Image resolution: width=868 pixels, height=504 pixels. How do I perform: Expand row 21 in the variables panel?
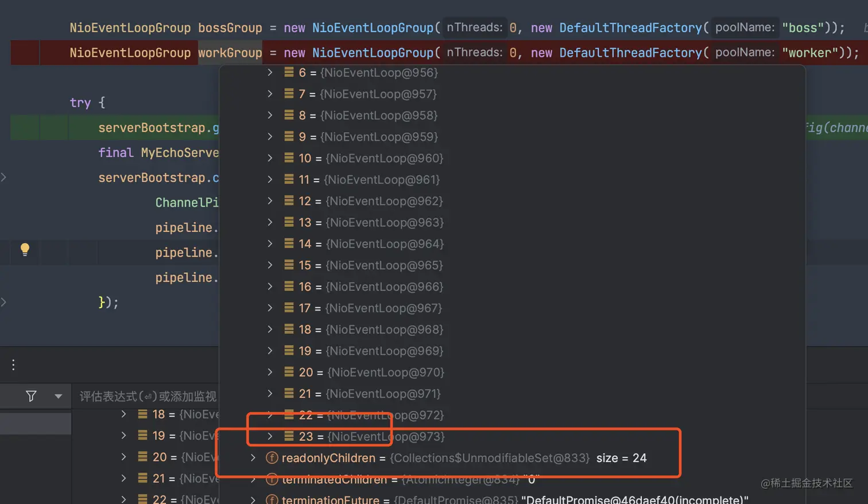123,478
